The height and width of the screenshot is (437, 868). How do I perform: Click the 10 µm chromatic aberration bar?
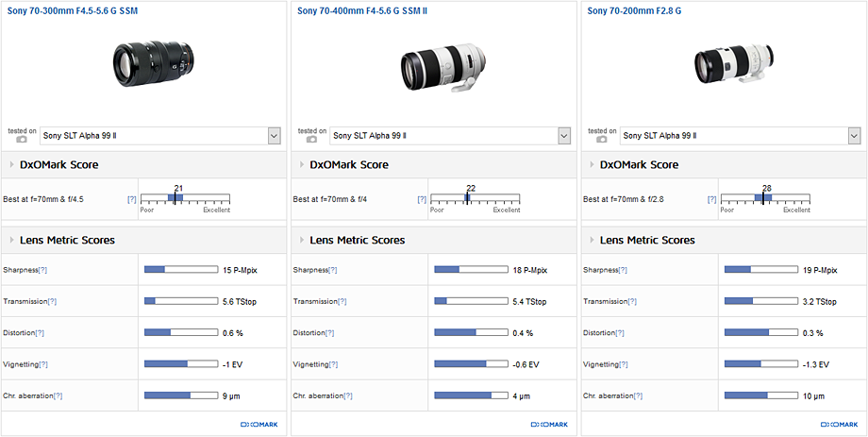761,396
